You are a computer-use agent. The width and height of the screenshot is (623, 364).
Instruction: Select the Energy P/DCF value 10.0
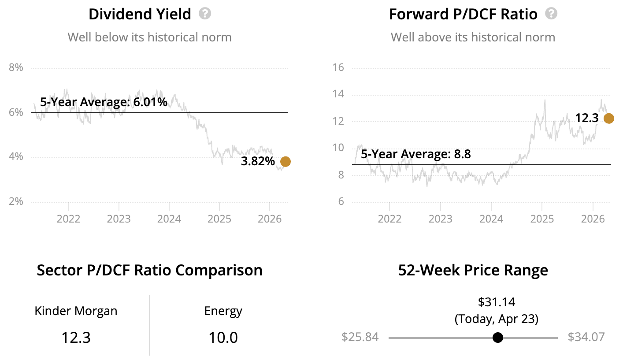[223, 338]
